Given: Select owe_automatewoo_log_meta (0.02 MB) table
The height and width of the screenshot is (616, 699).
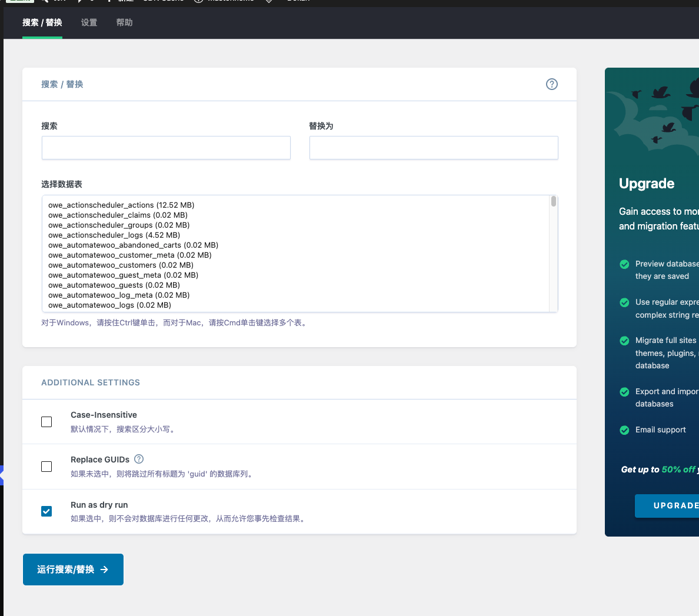Looking at the screenshot, I should (x=119, y=295).
